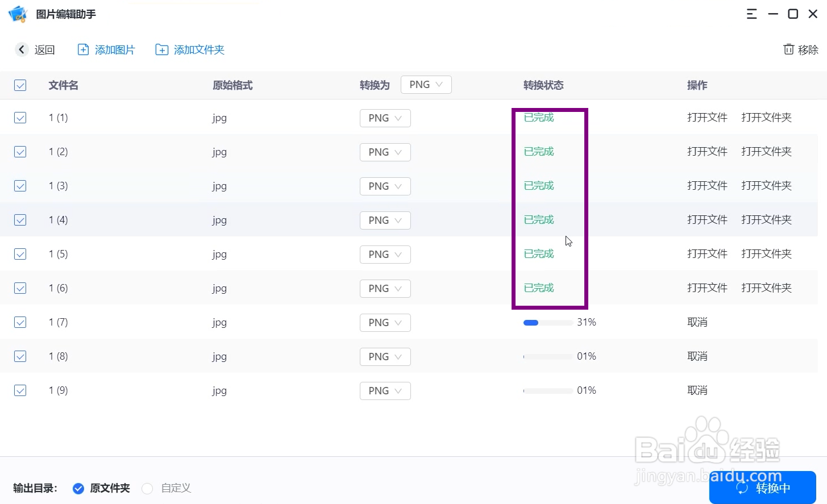Expand the PNG format dropdown for file 1 (7)
The image size is (827, 504).
pos(385,323)
